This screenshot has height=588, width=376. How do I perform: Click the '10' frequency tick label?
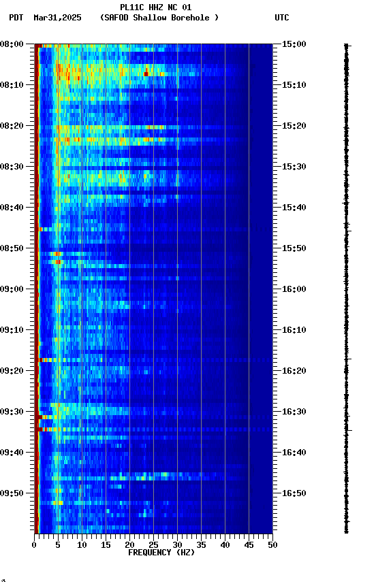coord(82,545)
